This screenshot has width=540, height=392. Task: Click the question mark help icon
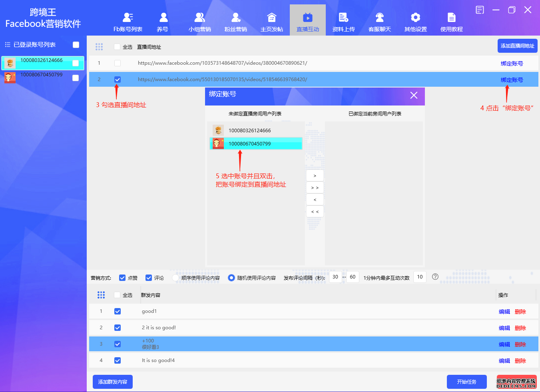click(x=435, y=277)
